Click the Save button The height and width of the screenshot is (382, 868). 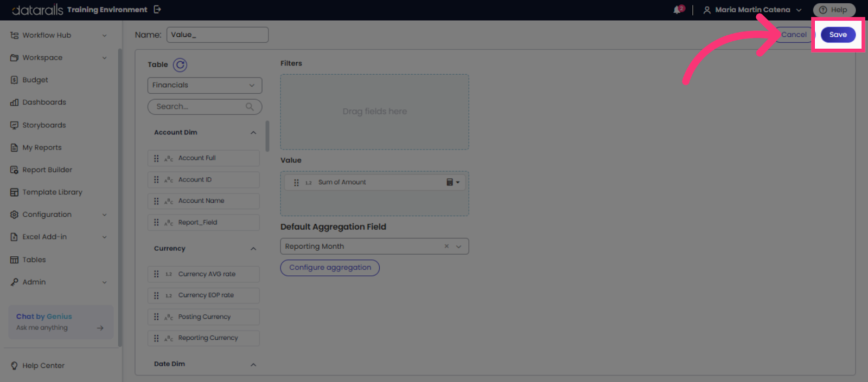point(838,35)
